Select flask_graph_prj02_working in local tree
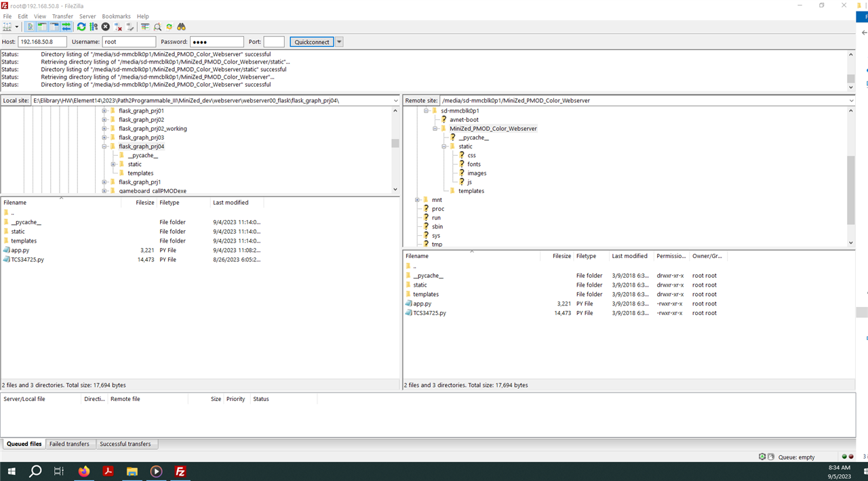868x481 pixels. [x=153, y=129]
